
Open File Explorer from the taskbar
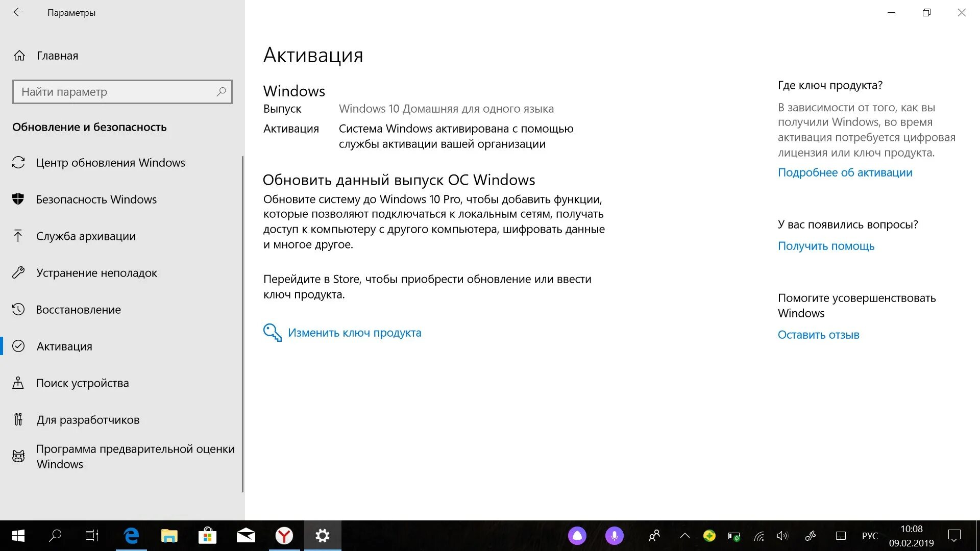click(169, 536)
